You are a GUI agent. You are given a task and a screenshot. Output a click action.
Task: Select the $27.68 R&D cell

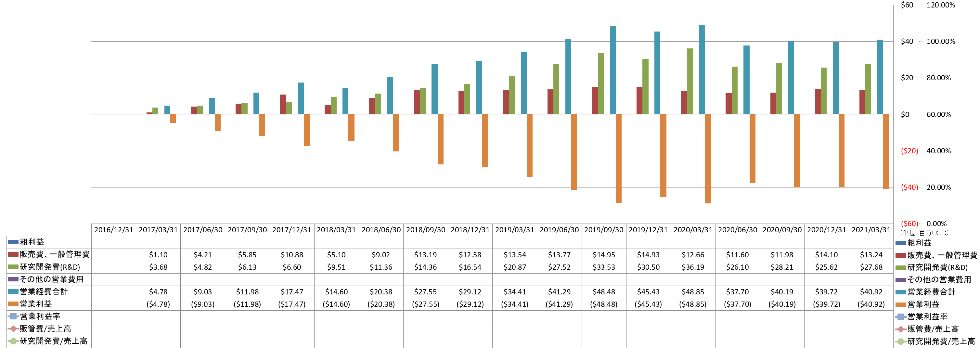click(x=871, y=267)
